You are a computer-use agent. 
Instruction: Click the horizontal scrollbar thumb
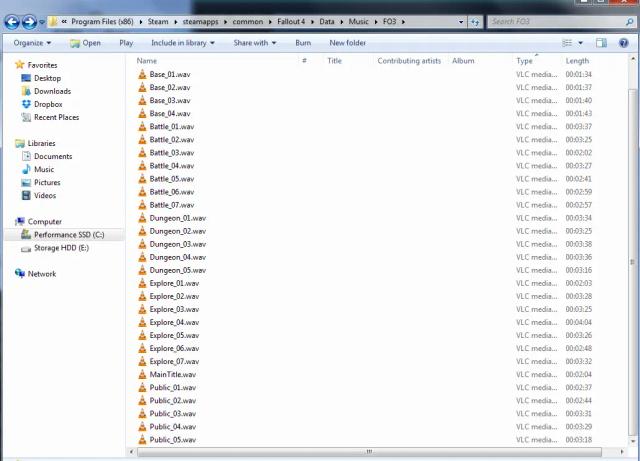coord(369,452)
